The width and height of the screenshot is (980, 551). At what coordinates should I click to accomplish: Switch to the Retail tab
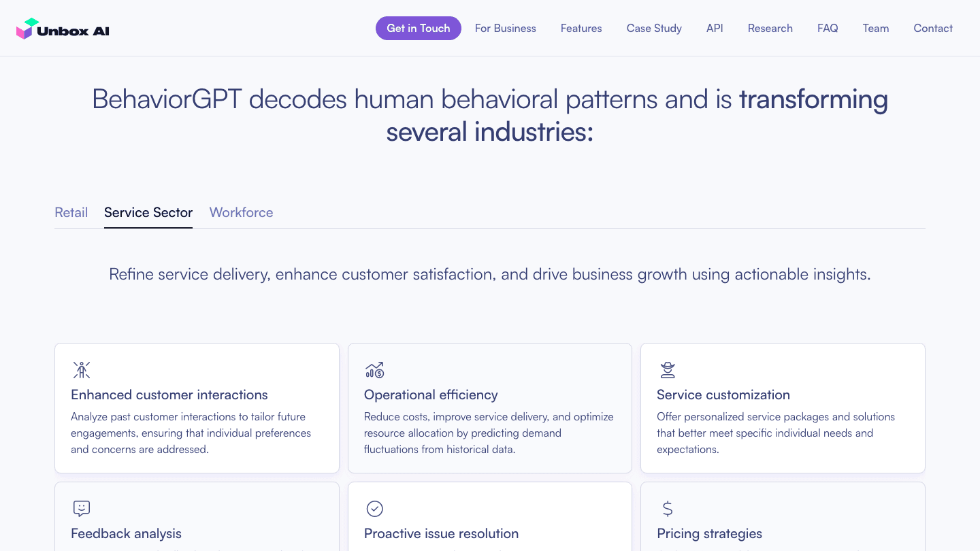click(x=71, y=212)
